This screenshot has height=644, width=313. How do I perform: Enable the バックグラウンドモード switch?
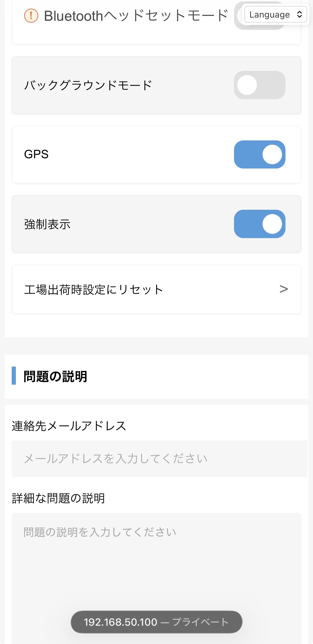pyautogui.click(x=259, y=85)
